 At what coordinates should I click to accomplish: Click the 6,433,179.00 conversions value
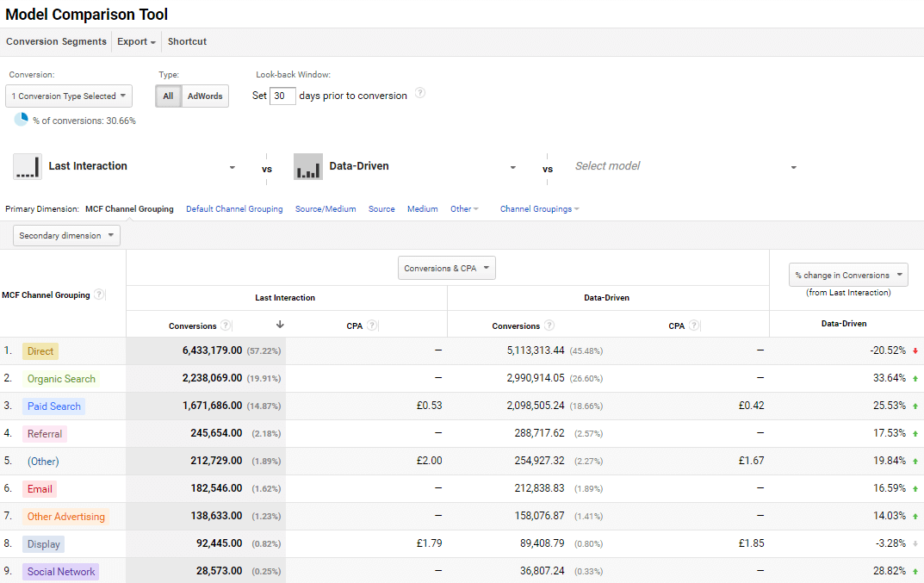tap(212, 350)
